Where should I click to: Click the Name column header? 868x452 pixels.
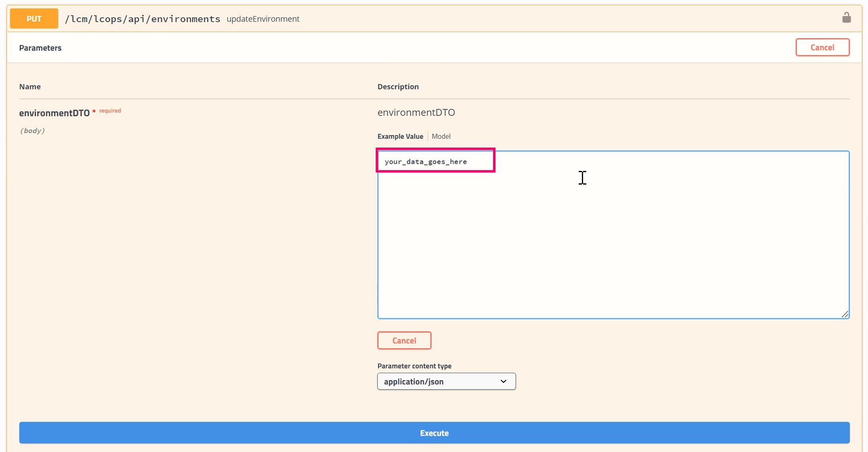tap(30, 87)
